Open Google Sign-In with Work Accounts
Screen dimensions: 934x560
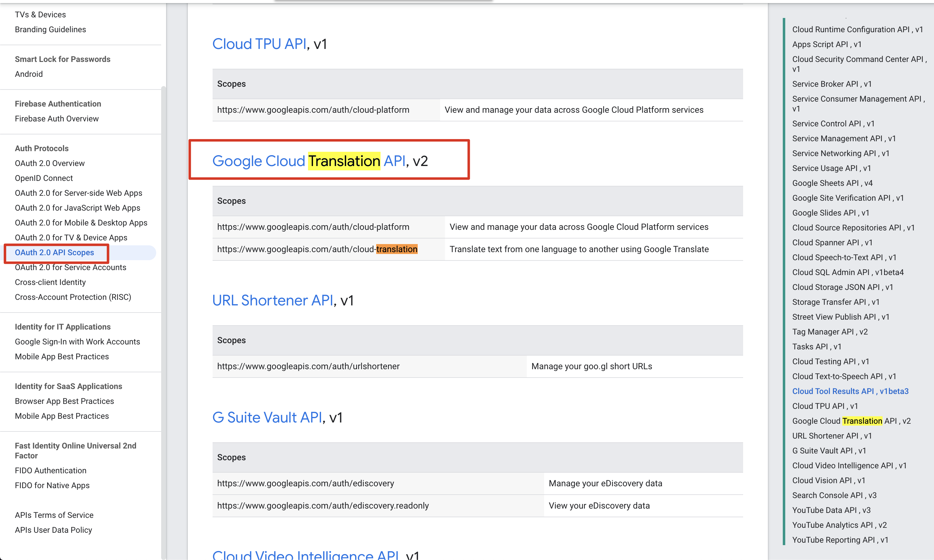[x=77, y=342]
